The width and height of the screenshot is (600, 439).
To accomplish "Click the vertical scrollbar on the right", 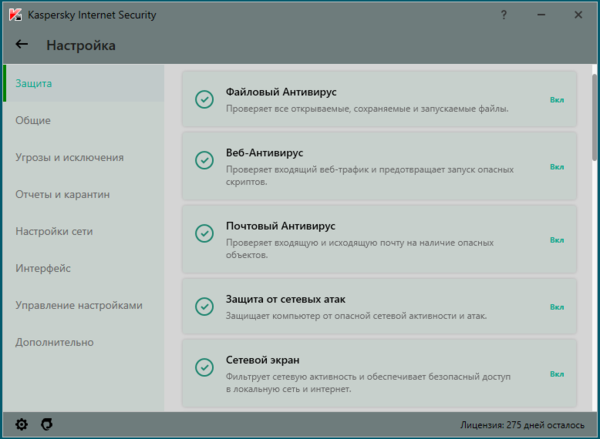I will point(594,120).
